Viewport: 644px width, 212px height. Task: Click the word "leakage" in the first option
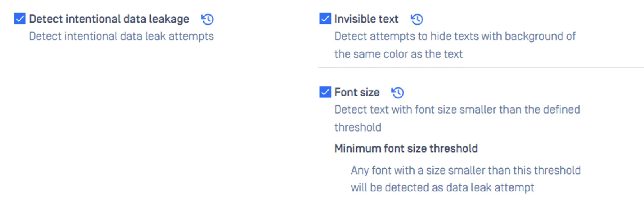[x=169, y=19]
